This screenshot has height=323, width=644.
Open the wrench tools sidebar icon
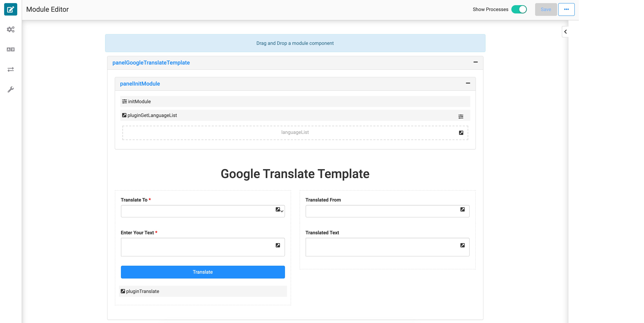pyautogui.click(x=11, y=89)
